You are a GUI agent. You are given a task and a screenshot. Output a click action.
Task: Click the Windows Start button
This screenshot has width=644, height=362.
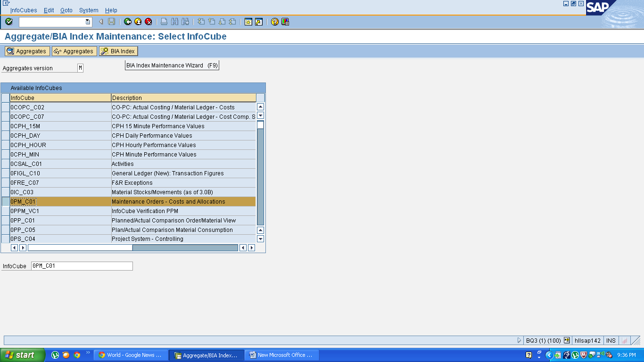pos(23,355)
